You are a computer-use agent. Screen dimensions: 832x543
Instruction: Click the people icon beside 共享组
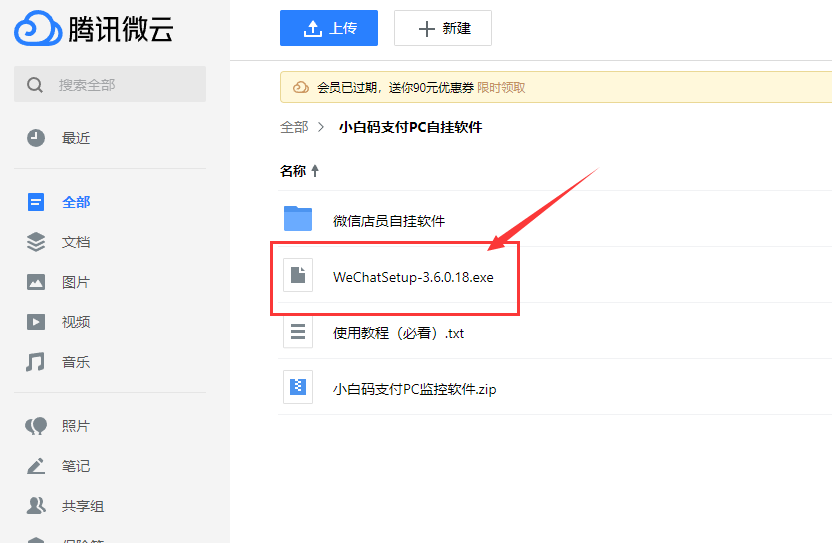coord(36,506)
